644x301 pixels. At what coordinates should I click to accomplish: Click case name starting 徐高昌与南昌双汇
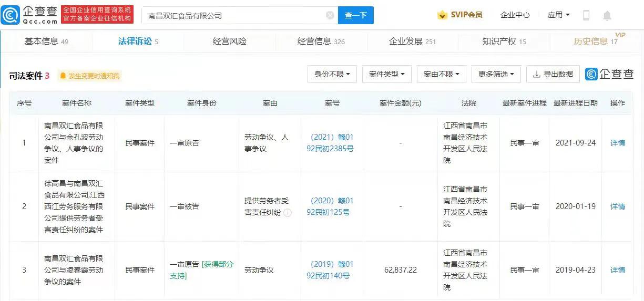tap(74, 206)
